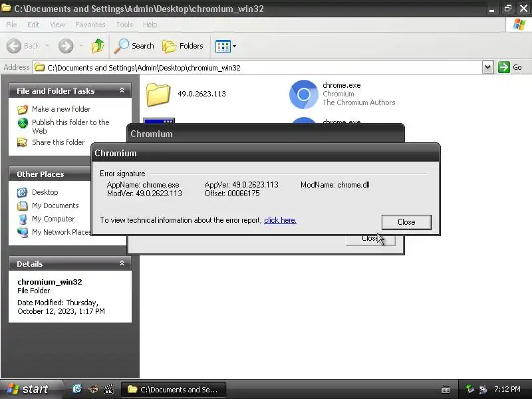The width and height of the screenshot is (532, 399).
Task: Toggle the Folders pane button
Action: pyautogui.click(x=183, y=46)
